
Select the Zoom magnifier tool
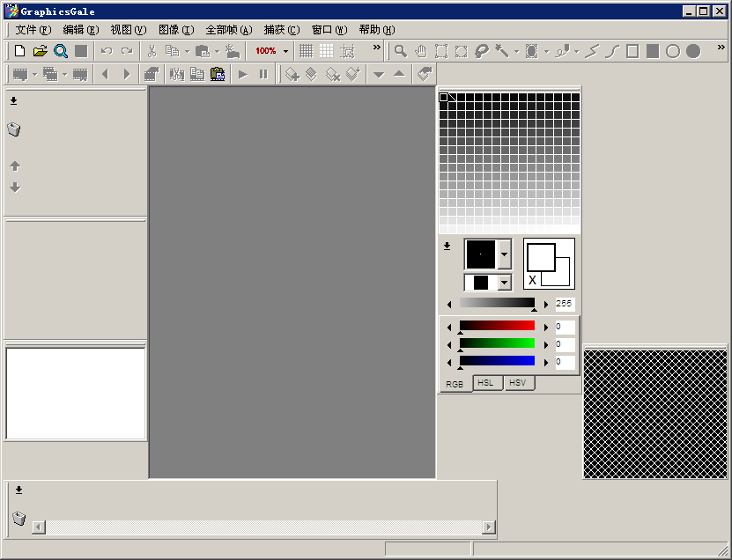(x=403, y=50)
